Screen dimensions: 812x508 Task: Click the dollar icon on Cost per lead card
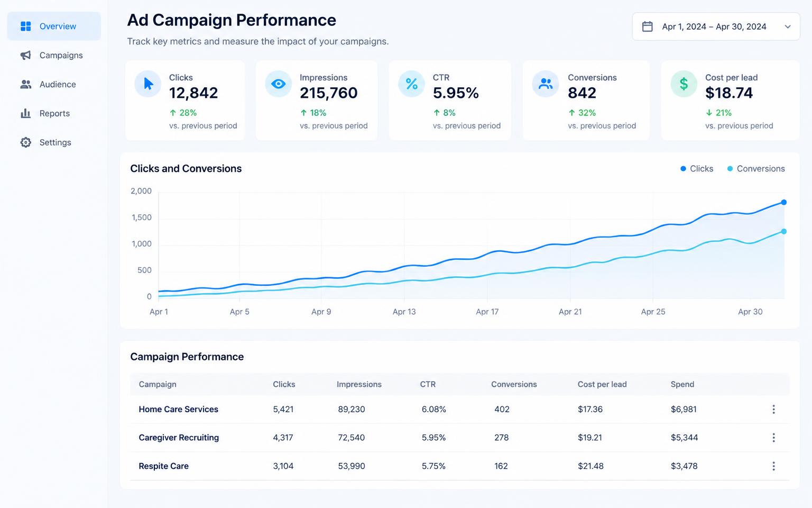coord(684,84)
